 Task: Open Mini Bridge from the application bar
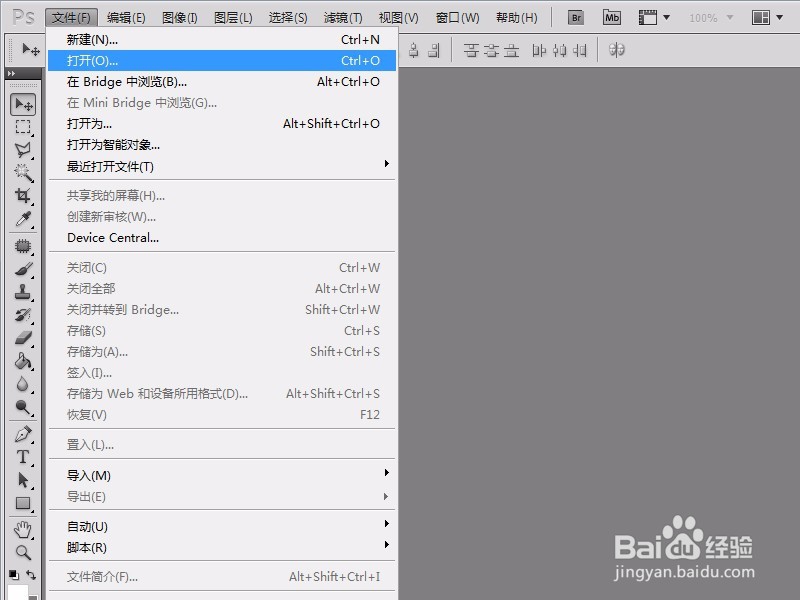[x=611, y=17]
